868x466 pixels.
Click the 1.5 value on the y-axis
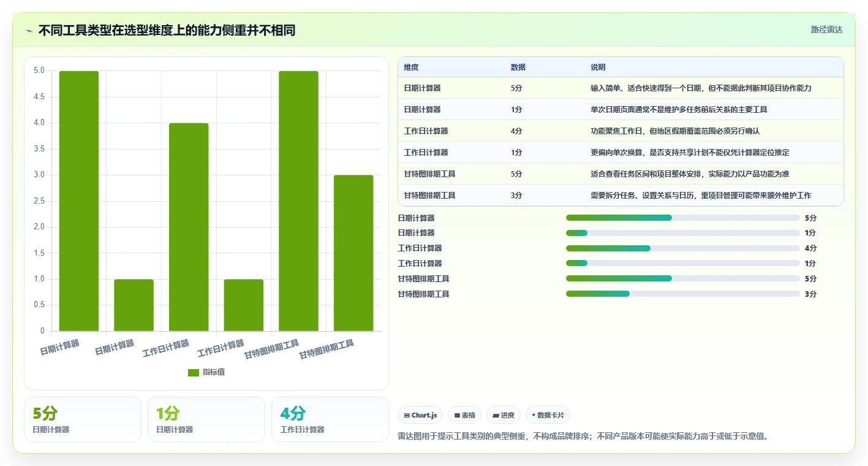(x=39, y=253)
